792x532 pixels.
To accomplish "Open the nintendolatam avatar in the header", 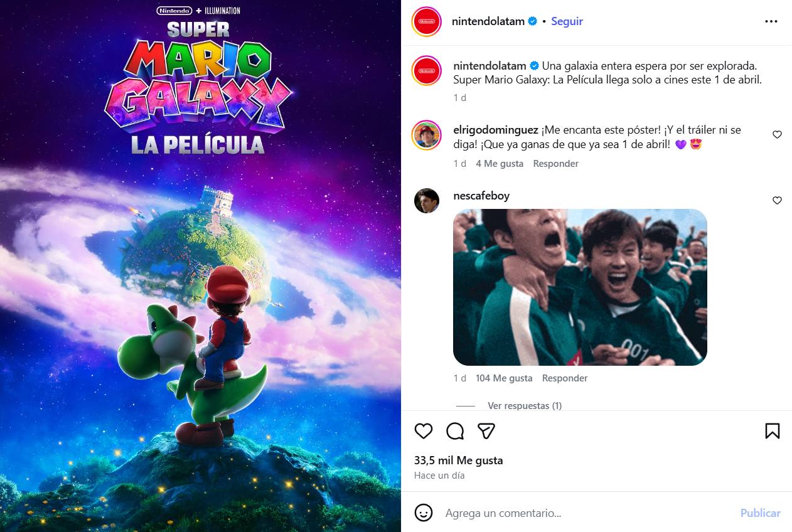I will tap(427, 21).
